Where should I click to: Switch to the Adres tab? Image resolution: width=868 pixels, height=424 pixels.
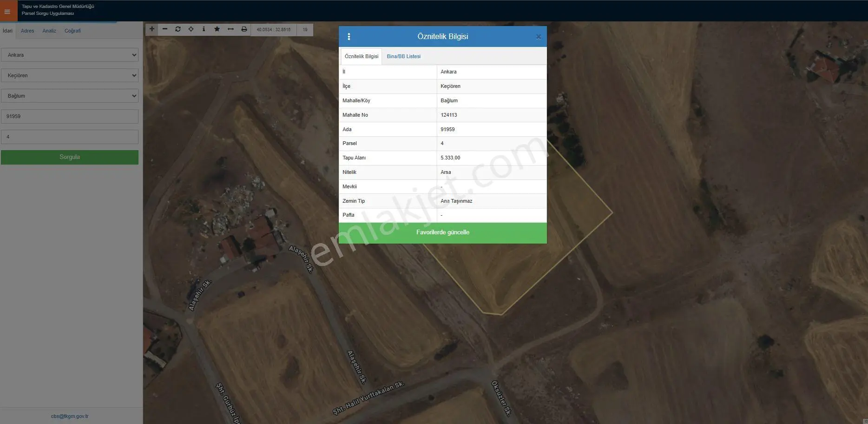[x=27, y=31]
